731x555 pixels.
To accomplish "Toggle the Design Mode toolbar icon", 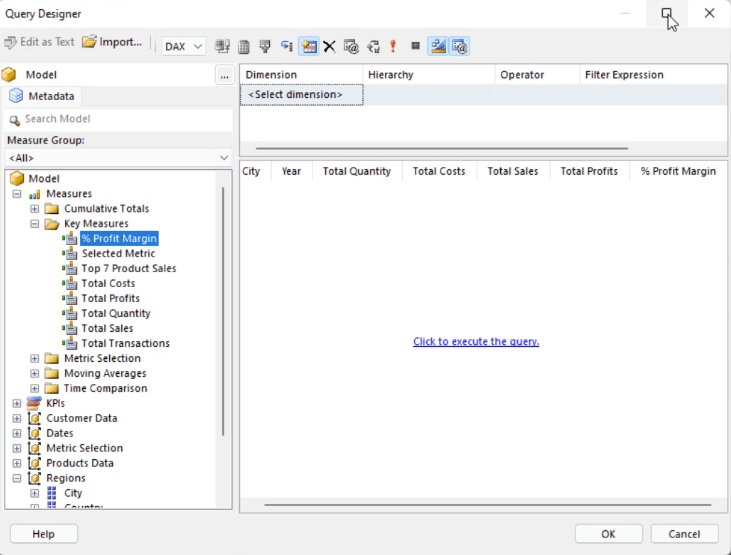I will 438,46.
